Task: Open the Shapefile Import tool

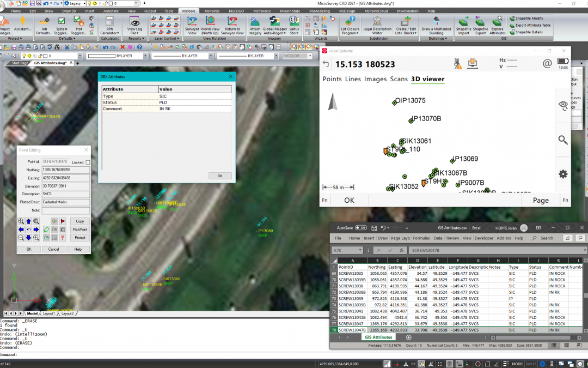Action: tap(463, 23)
